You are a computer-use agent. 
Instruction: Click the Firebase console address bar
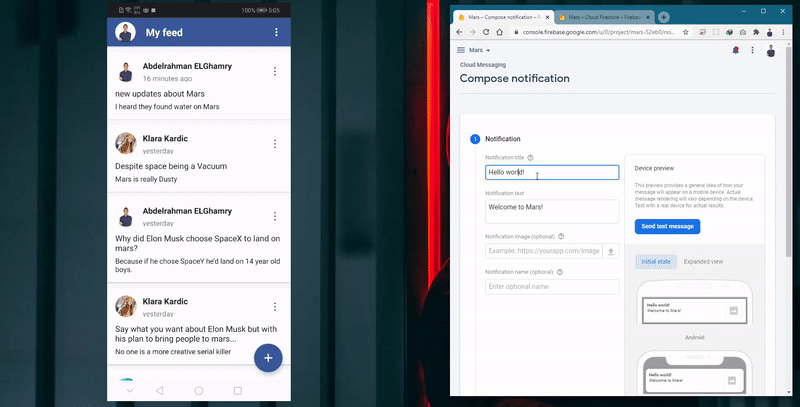598,32
